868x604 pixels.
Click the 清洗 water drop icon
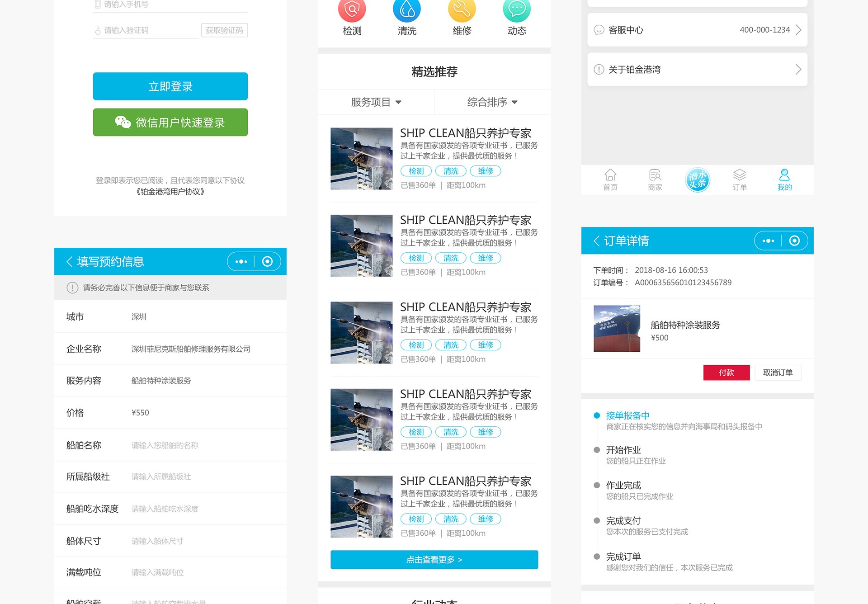407,10
